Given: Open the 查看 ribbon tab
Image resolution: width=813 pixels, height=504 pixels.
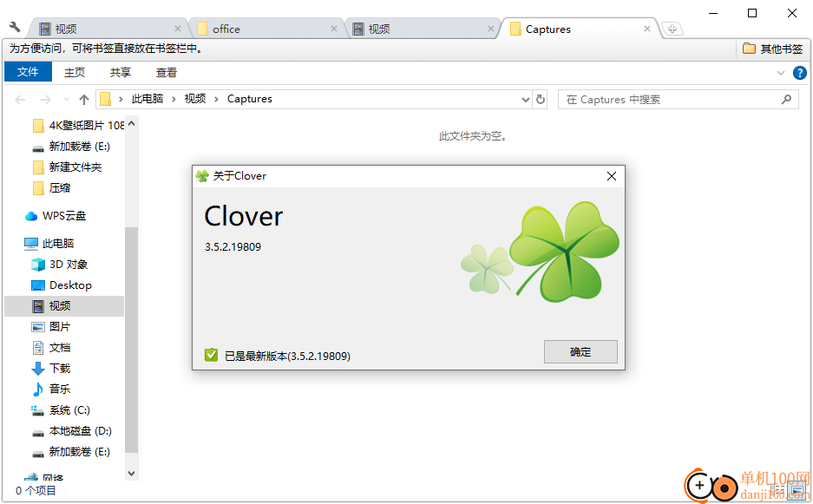Looking at the screenshot, I should point(167,73).
